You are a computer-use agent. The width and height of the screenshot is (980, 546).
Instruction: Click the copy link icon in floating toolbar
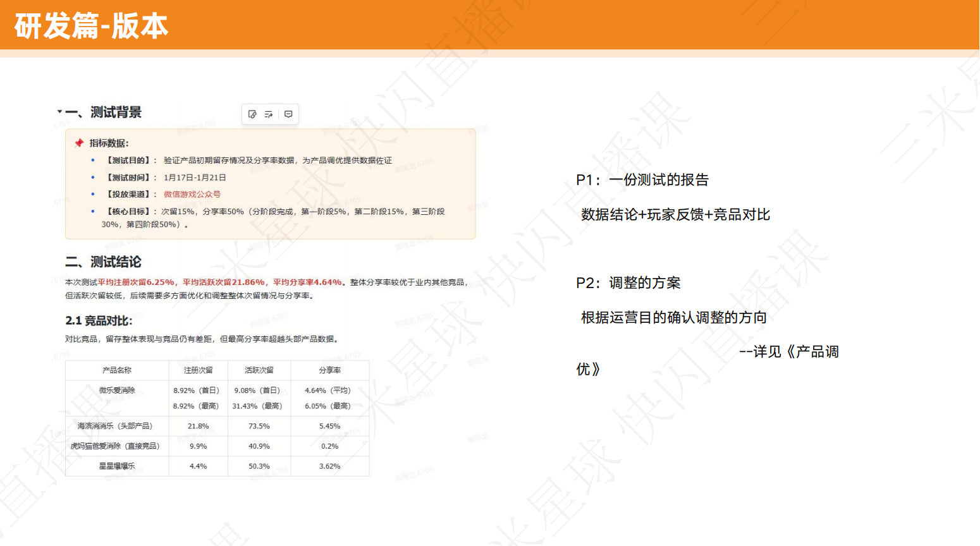tap(252, 114)
